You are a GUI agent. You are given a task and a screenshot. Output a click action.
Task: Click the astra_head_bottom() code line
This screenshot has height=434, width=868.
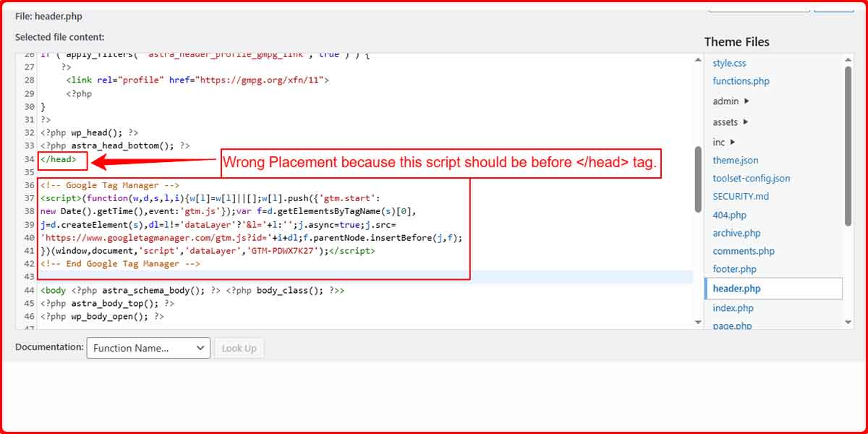pyautogui.click(x=115, y=145)
